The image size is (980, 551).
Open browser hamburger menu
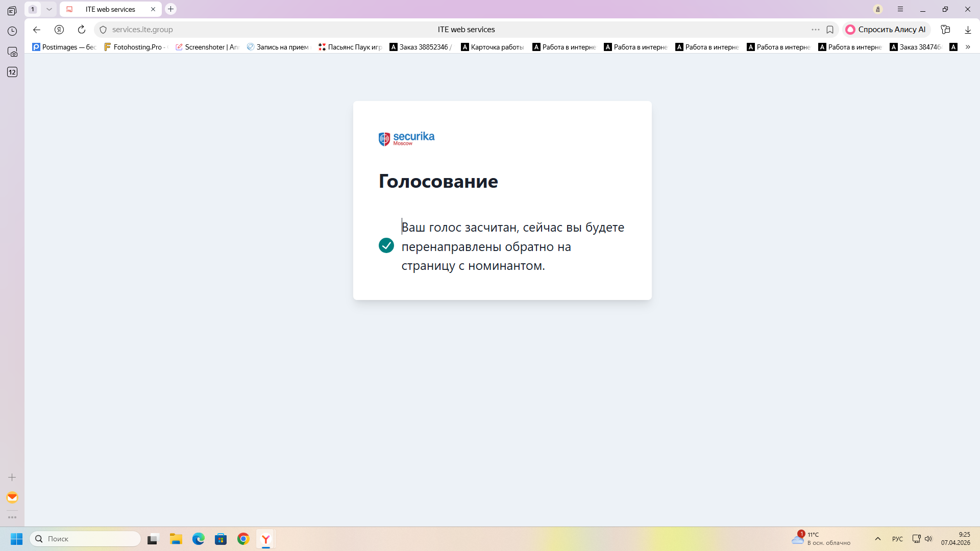[900, 9]
